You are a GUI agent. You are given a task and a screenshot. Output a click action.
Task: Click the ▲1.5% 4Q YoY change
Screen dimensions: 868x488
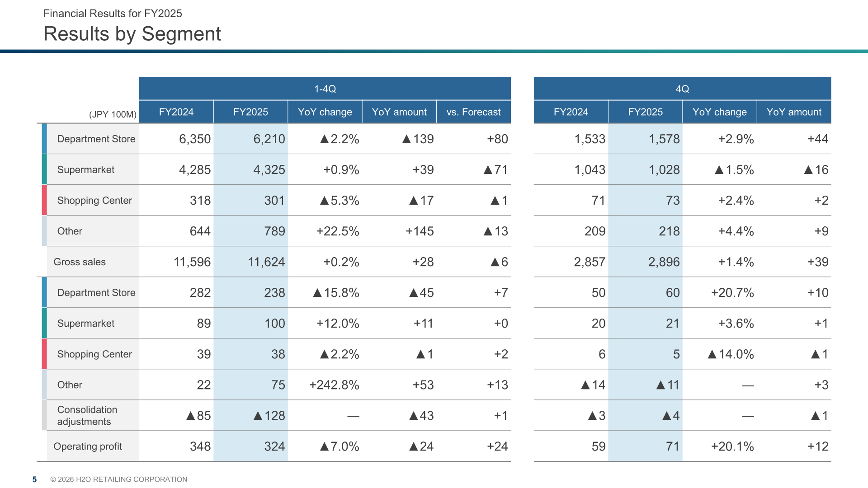point(734,170)
